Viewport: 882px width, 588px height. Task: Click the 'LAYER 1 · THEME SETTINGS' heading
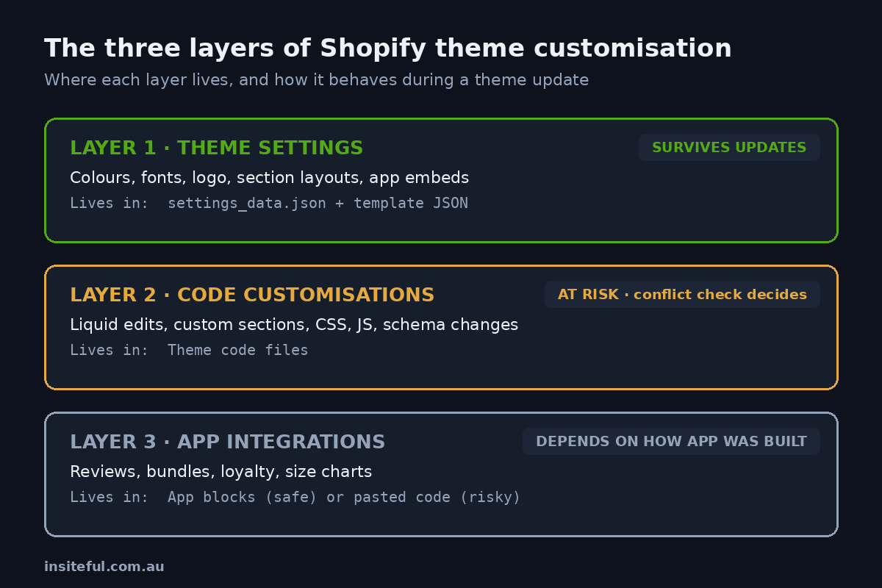pos(217,148)
